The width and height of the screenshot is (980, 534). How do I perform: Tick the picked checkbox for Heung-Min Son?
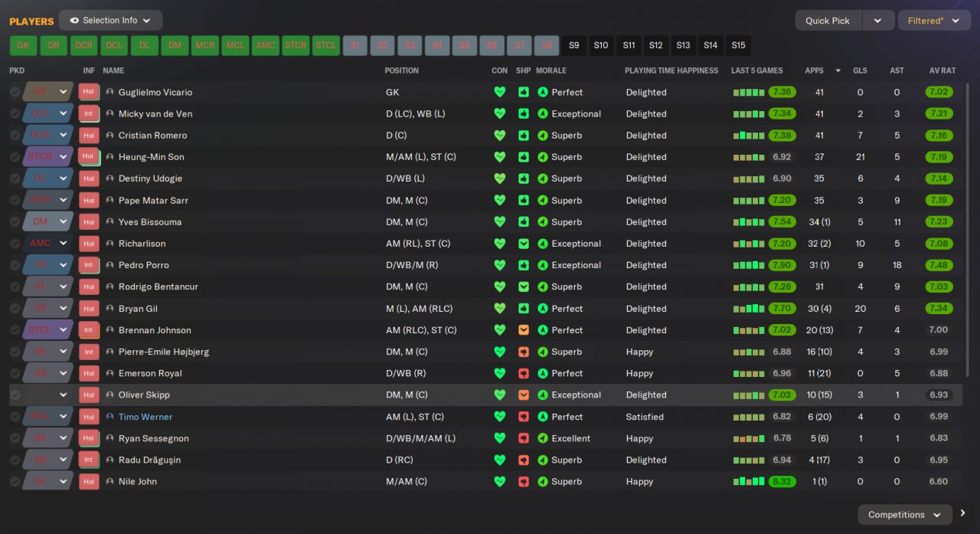(15, 157)
